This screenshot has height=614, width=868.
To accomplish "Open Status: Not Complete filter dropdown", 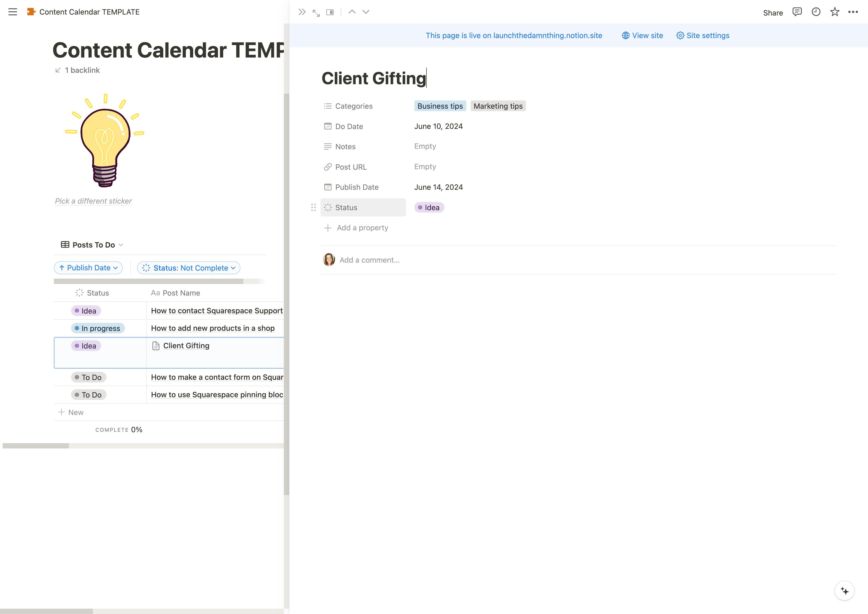I will 189,268.
